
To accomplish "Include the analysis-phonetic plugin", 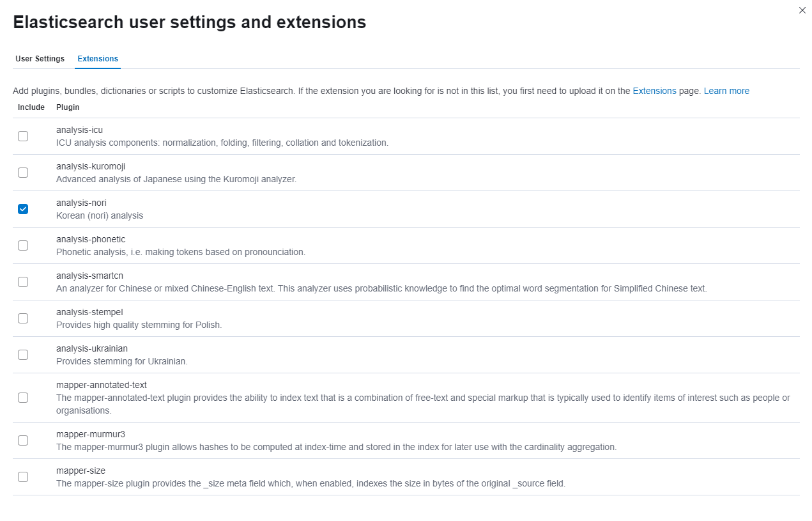I will pyautogui.click(x=23, y=245).
